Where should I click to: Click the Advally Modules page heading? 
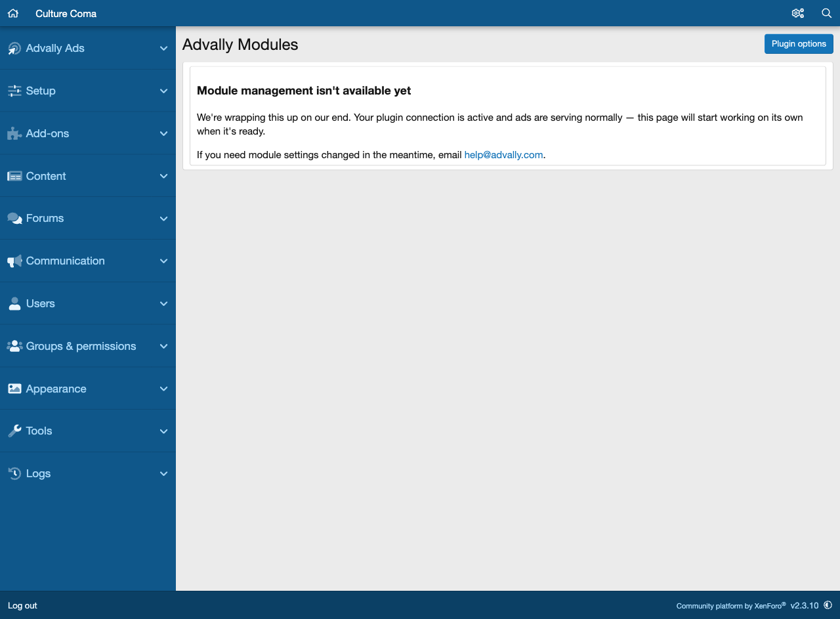[240, 44]
